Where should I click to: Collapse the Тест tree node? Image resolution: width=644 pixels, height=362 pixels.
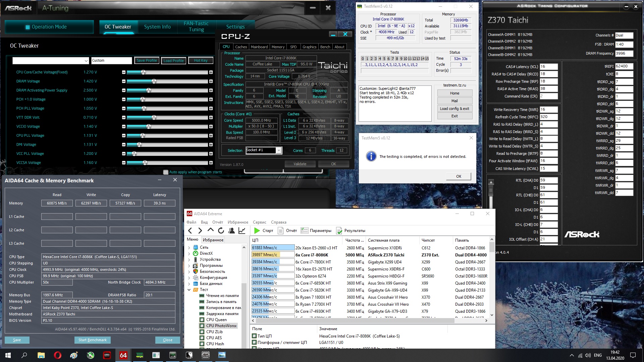[x=189, y=290]
